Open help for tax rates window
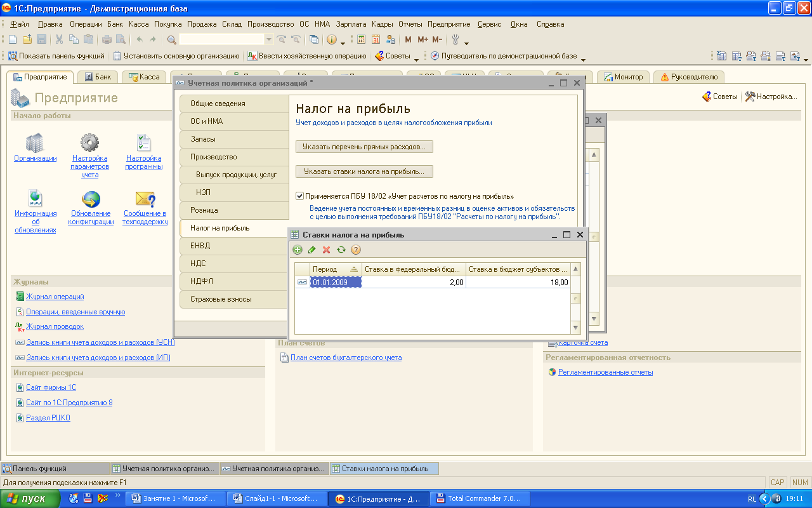The image size is (812, 508). (x=356, y=250)
